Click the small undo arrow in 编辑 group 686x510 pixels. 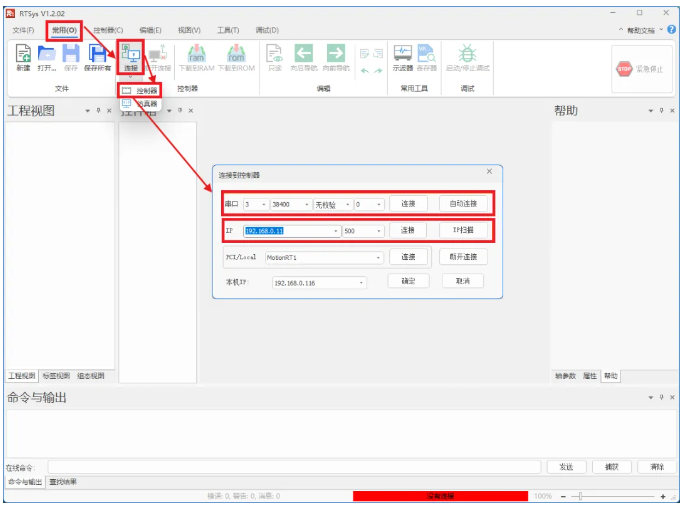click(365, 70)
